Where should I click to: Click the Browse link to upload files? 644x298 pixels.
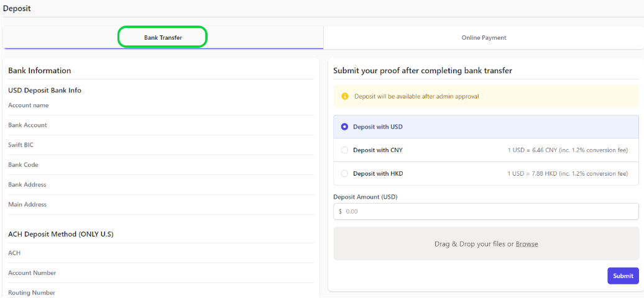pyautogui.click(x=527, y=244)
